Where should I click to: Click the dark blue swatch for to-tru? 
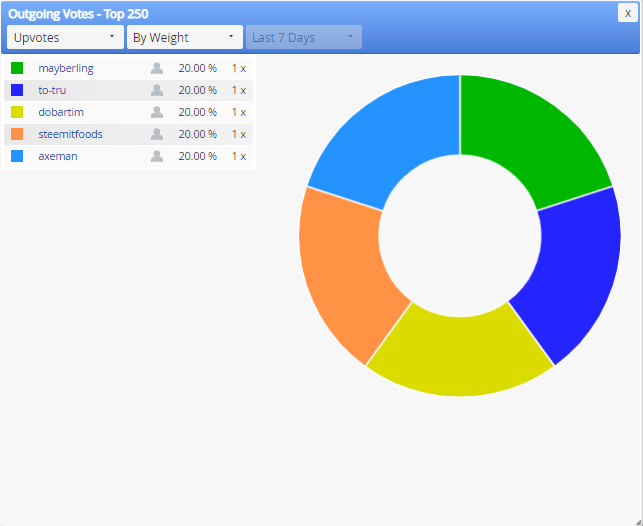click(17, 90)
